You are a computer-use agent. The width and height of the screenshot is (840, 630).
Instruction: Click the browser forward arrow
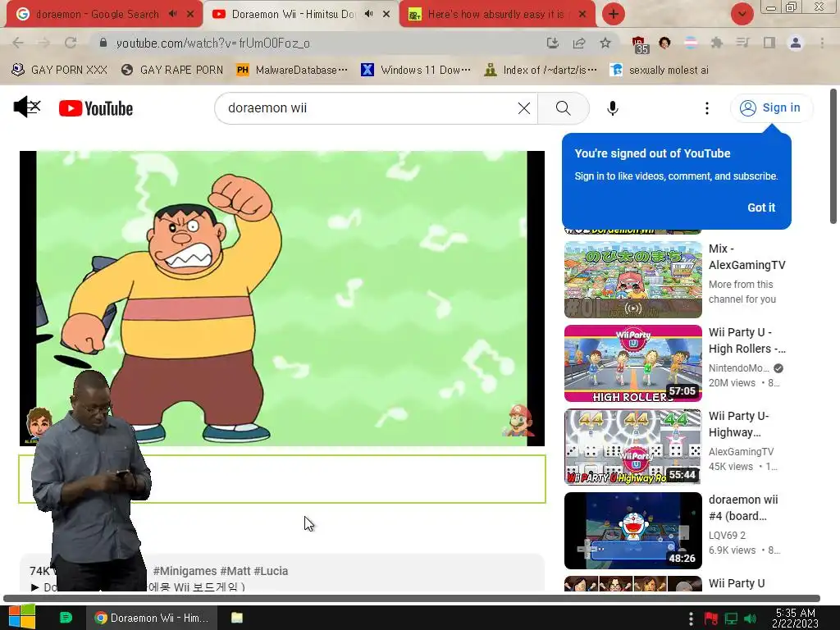(x=44, y=43)
